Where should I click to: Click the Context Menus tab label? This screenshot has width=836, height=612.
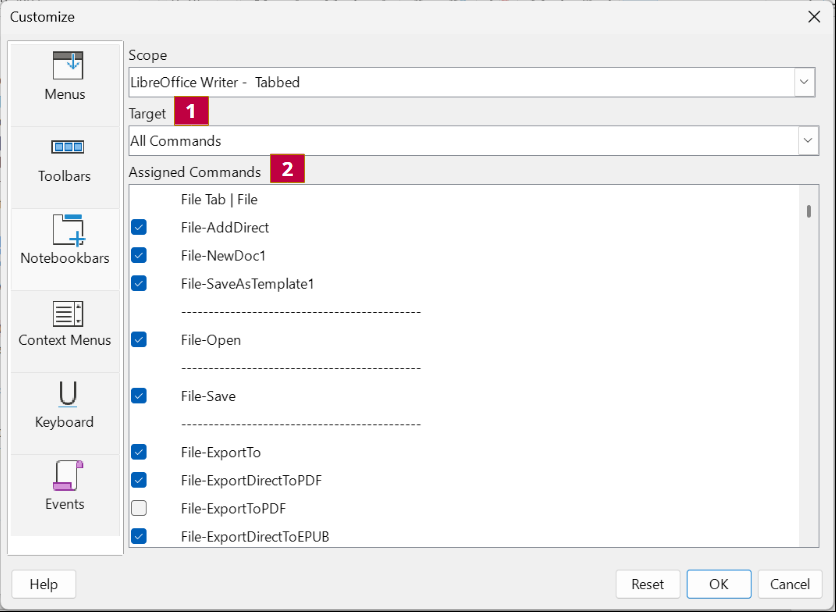[65, 340]
